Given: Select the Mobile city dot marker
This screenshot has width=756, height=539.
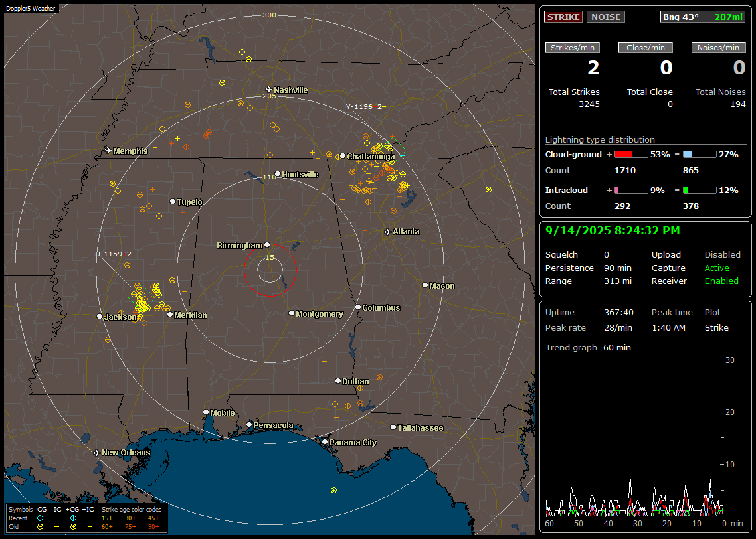Looking at the screenshot, I should pyautogui.click(x=206, y=412).
